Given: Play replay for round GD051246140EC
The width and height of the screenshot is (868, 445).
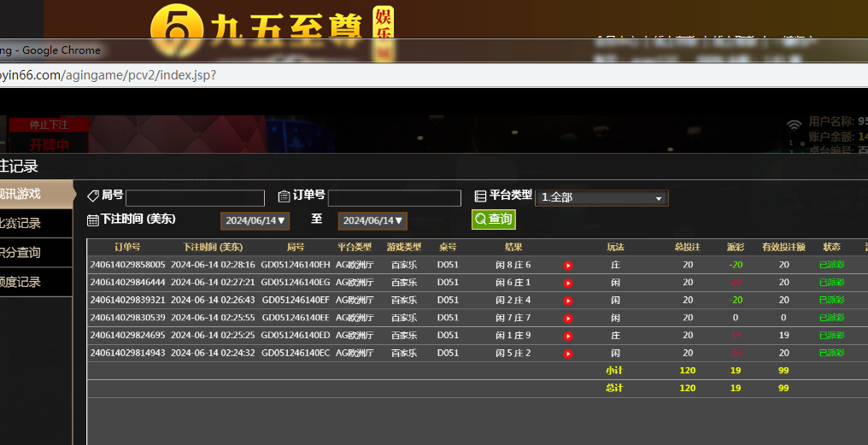Looking at the screenshot, I should click(x=568, y=353).
